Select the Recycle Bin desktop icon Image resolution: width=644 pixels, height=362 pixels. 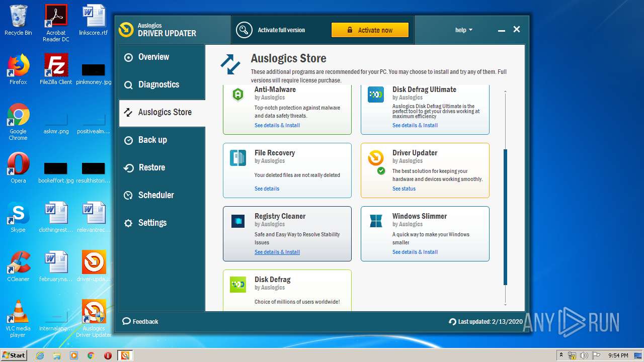(x=18, y=20)
